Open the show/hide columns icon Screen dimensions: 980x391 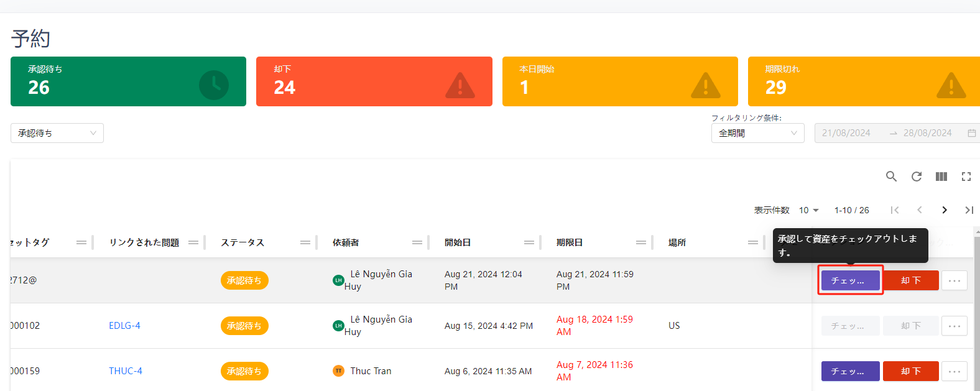pos(941,177)
